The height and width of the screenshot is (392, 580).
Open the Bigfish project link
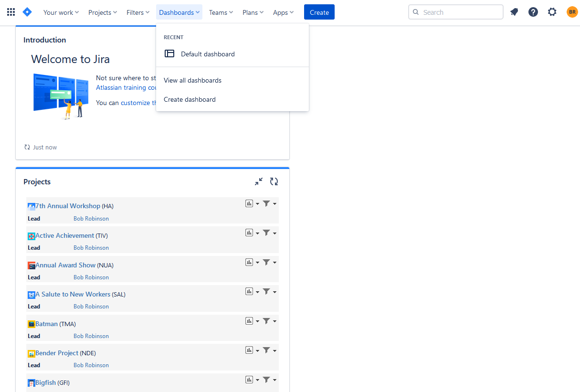[46, 382]
